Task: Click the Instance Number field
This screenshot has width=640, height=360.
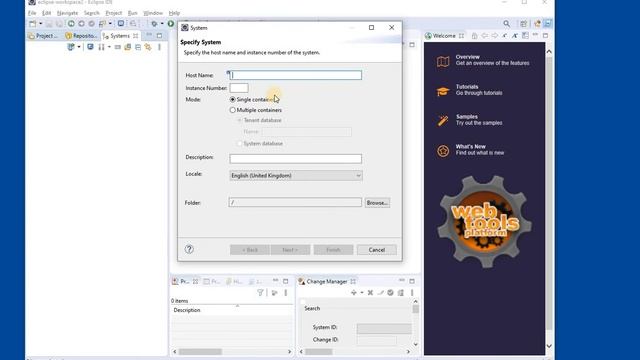Action: click(x=239, y=88)
